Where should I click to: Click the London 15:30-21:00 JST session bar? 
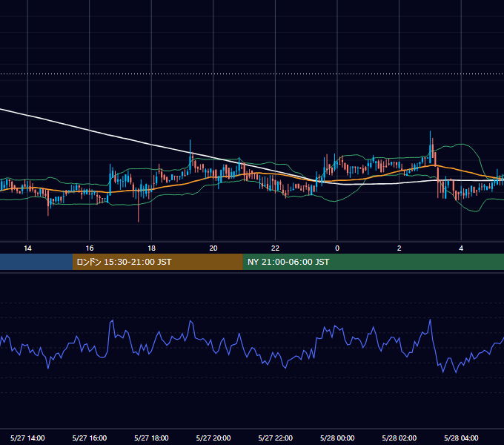(x=157, y=262)
